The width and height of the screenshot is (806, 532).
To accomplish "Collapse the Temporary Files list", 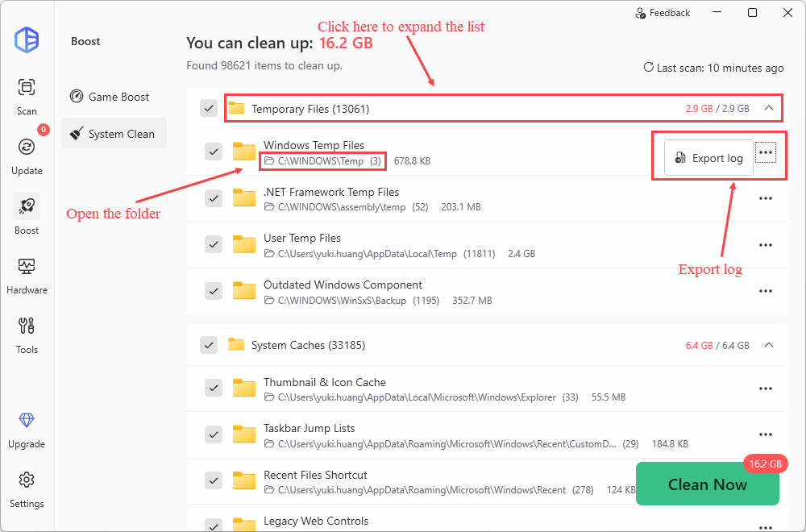I will [768, 108].
